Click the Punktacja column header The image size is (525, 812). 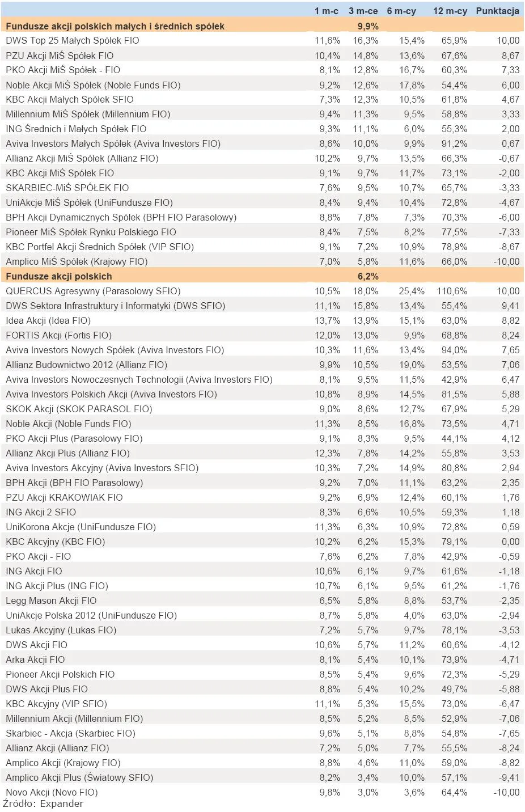(x=497, y=11)
